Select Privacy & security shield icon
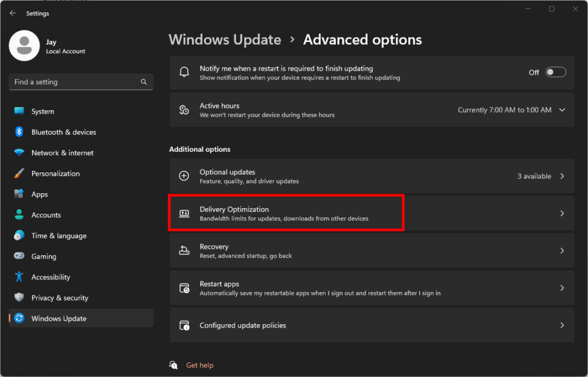The width and height of the screenshot is (588, 377). click(x=19, y=298)
